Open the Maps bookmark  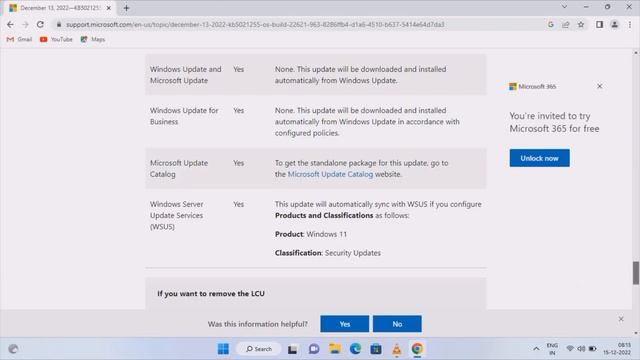click(x=93, y=39)
